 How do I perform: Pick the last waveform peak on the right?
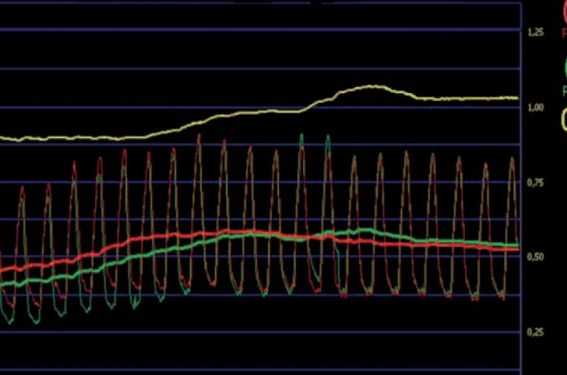pyautogui.click(x=512, y=159)
